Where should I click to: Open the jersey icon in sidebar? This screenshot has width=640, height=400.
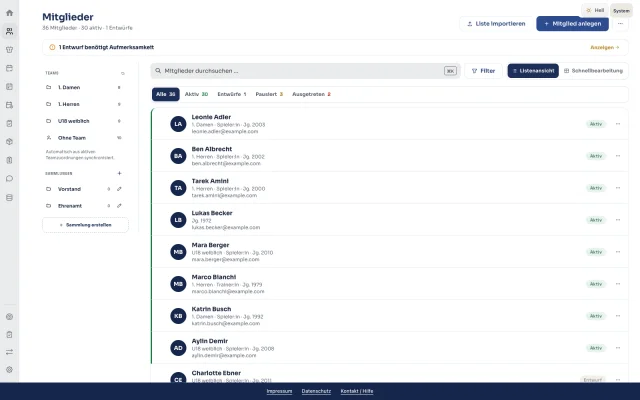click(9, 49)
